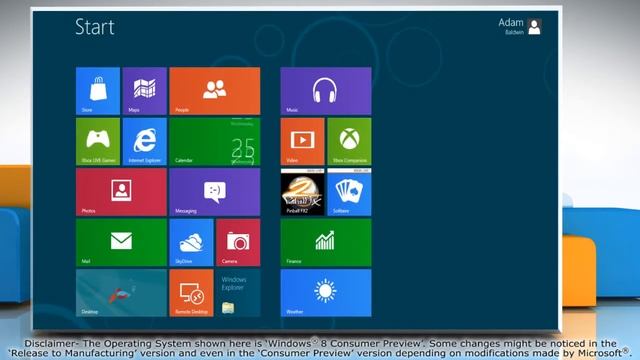Launch Internet Explorer tile
The height and width of the screenshot is (360, 640).
click(144, 142)
